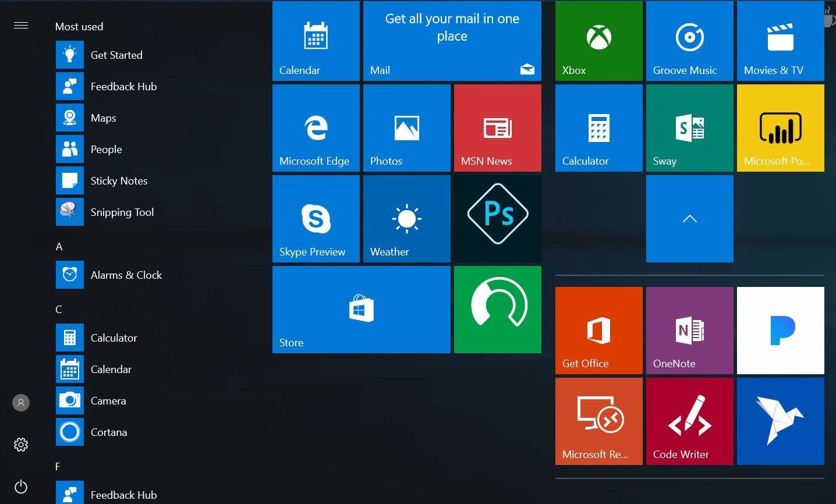
Task: Launch Photoshop Express Ps tile
Action: point(498,219)
